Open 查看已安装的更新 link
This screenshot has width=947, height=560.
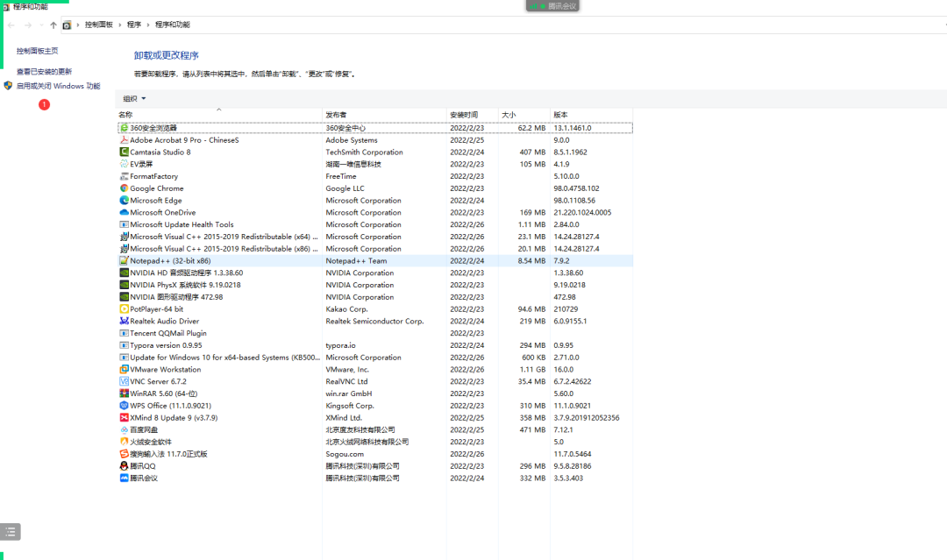(x=44, y=71)
